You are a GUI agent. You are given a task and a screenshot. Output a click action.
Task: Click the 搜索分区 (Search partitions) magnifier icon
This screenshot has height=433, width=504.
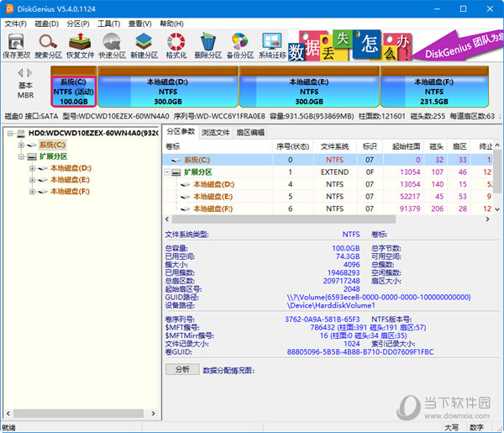click(48, 42)
